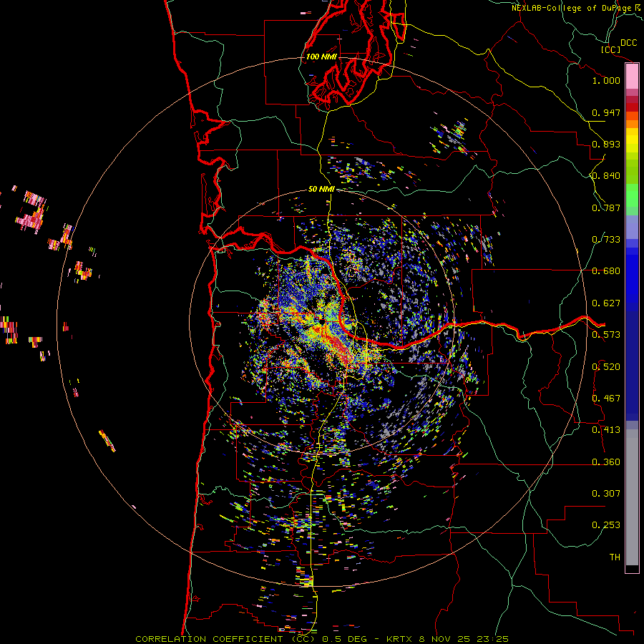644x644 pixels.
Task: Click the TH label at the scale bottom
Action: [615, 557]
